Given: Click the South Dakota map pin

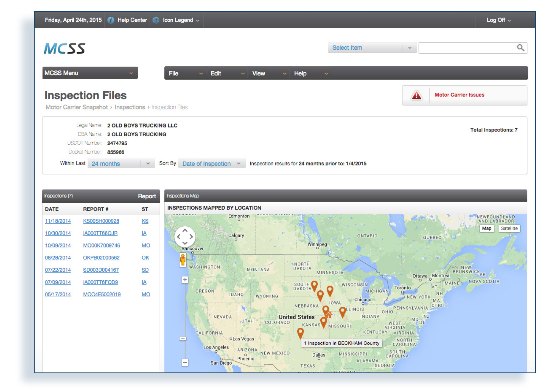Looking at the screenshot, I should (314, 286).
